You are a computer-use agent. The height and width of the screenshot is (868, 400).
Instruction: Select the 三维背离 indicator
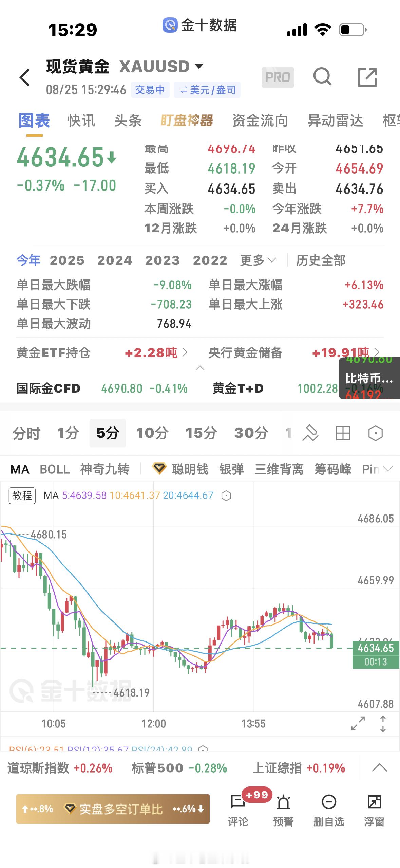pyautogui.click(x=279, y=469)
